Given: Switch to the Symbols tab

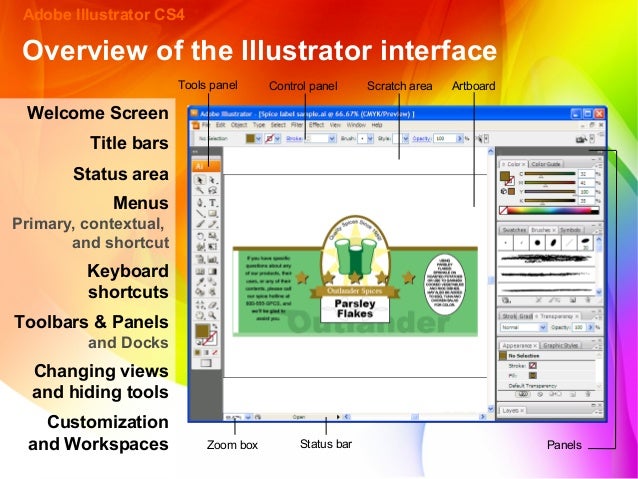Looking at the screenshot, I should [570, 230].
